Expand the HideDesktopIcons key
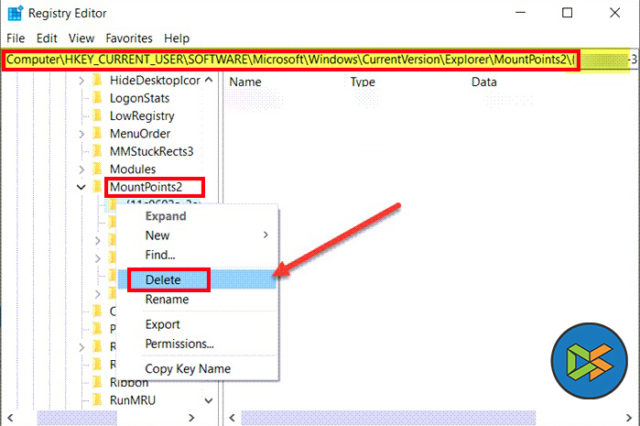This screenshot has width=640, height=426. tap(82, 81)
